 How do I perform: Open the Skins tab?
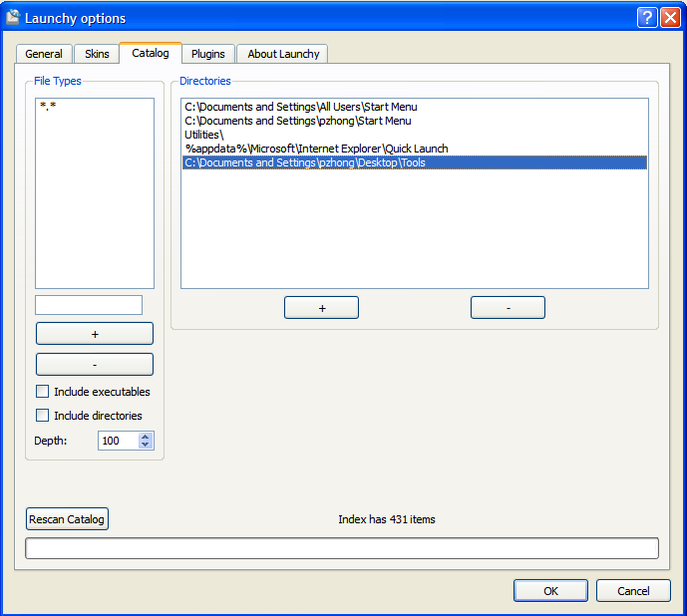tap(97, 54)
